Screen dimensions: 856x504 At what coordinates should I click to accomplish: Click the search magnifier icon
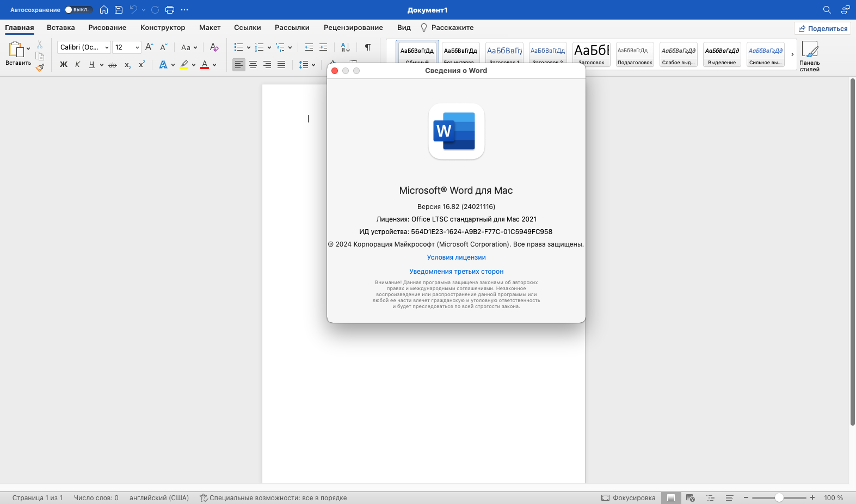827,10
